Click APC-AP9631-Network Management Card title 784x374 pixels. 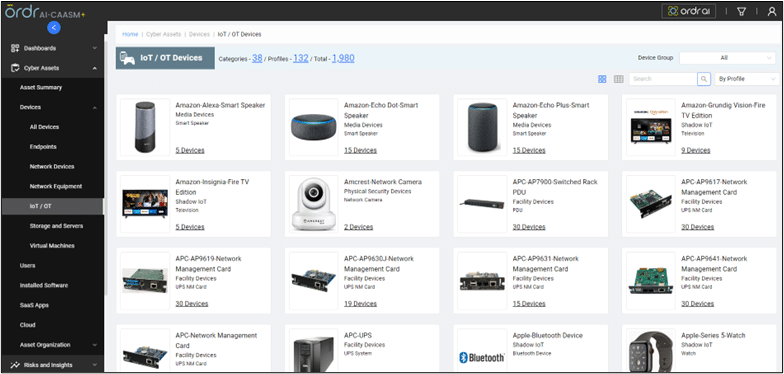pos(546,264)
